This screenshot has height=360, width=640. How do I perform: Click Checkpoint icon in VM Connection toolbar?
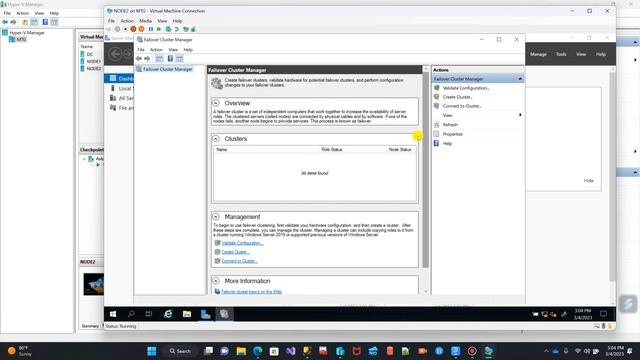[168, 29]
